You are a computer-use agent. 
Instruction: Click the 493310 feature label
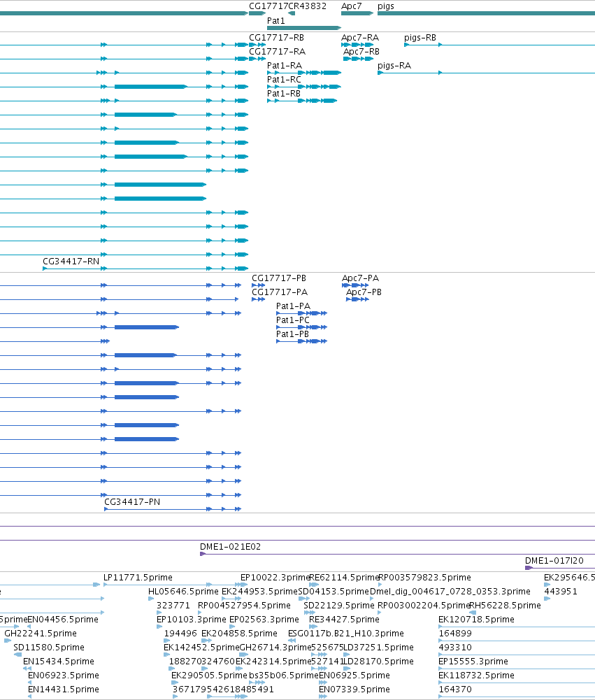455,648
